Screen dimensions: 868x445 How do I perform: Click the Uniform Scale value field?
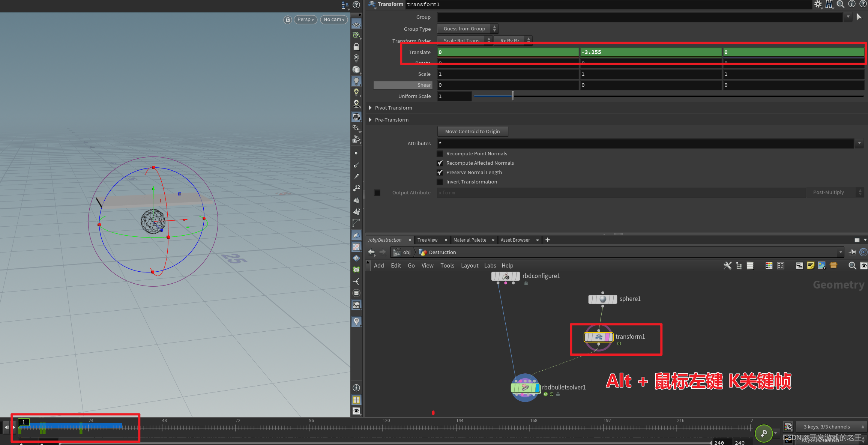pos(454,96)
